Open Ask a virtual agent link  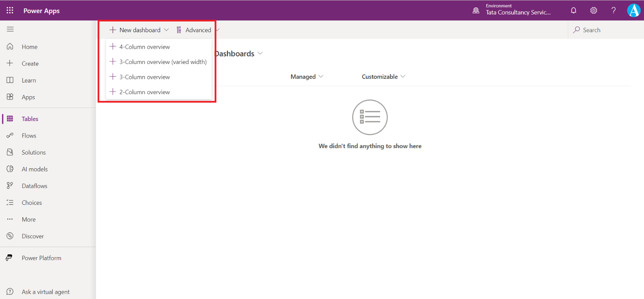(x=45, y=292)
